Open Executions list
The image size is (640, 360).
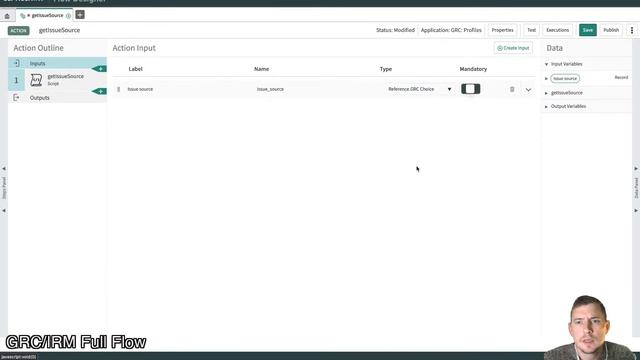[x=557, y=30]
